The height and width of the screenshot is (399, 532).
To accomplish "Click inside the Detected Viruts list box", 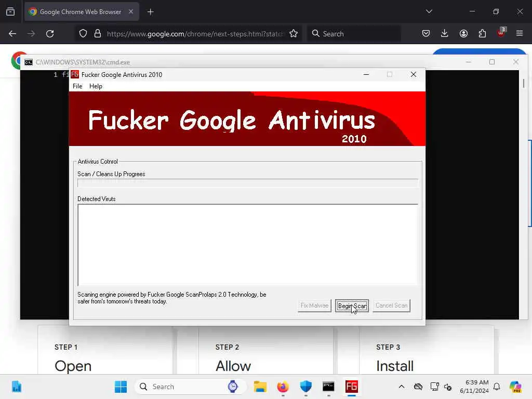I will pyautogui.click(x=248, y=245).
